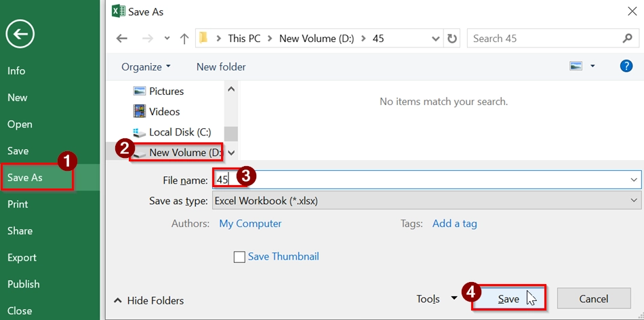The width and height of the screenshot is (644, 320).
Task: Click the folder tree scrollbar thumb
Action: (231, 134)
